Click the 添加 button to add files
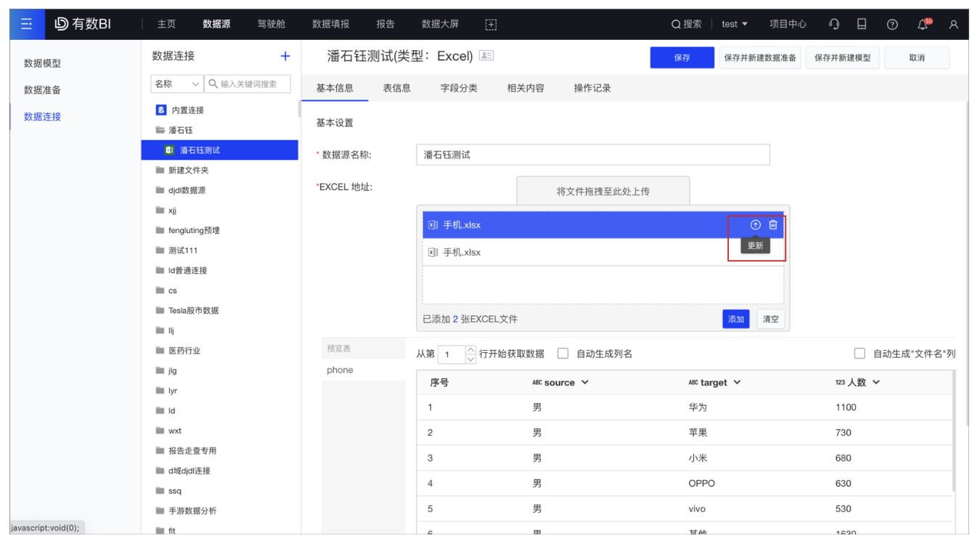Viewport: 980px width, 549px height. click(x=736, y=319)
